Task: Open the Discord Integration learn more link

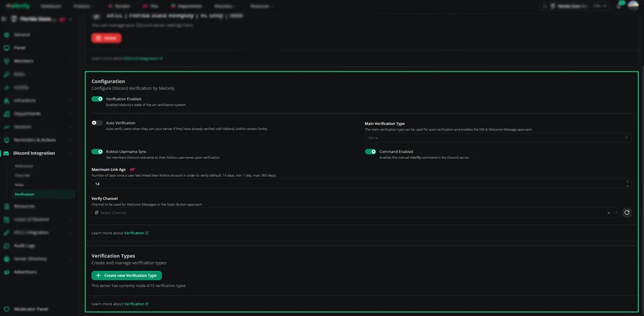Action: coord(143,59)
